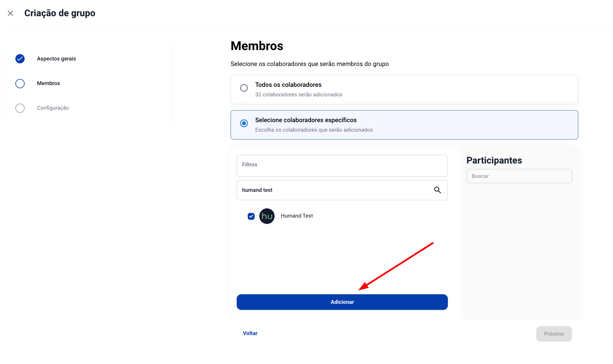Click the Humand Test avatar
This screenshot has width=613, height=364.
point(267,216)
